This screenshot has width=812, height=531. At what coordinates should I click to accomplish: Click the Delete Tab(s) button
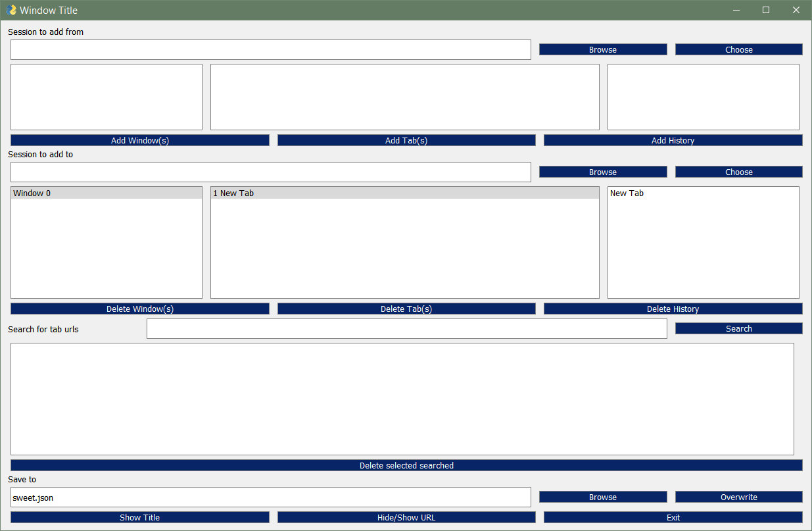(406, 308)
